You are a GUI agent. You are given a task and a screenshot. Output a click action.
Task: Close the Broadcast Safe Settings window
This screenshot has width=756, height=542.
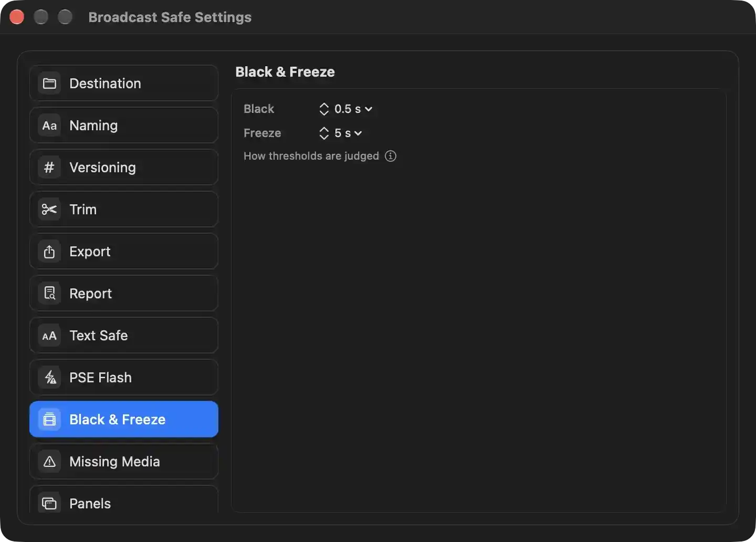[x=17, y=17]
